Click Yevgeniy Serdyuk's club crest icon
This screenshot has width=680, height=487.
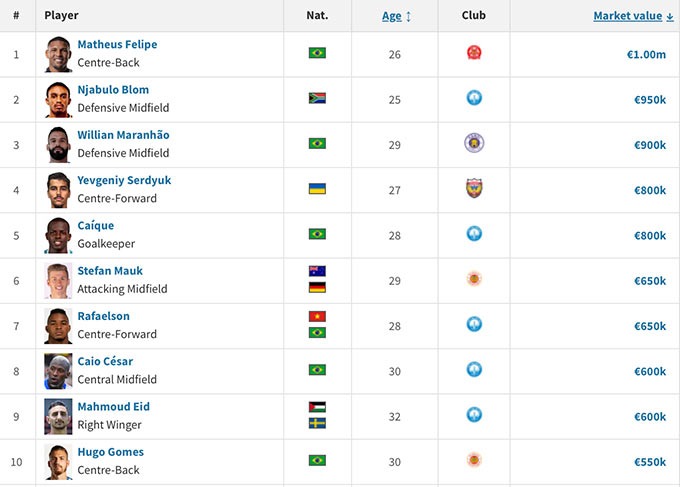click(474, 188)
